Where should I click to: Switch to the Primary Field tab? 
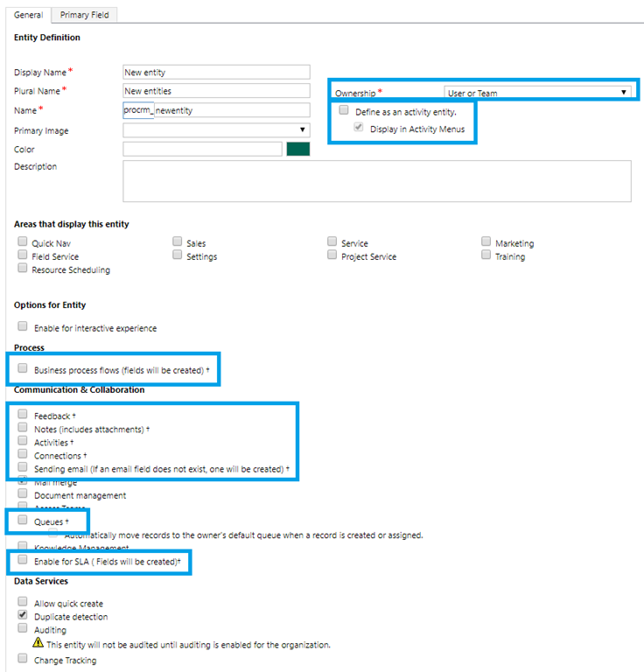click(85, 15)
